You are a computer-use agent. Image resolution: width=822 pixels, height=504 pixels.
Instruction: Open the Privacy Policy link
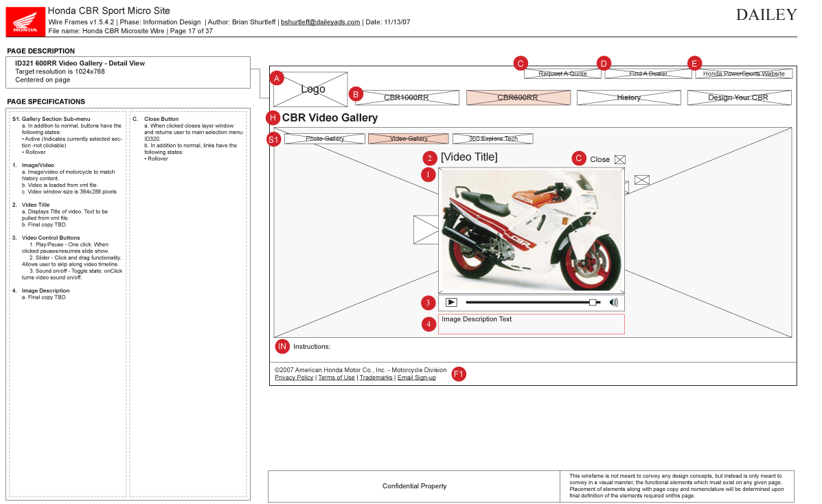tap(294, 378)
